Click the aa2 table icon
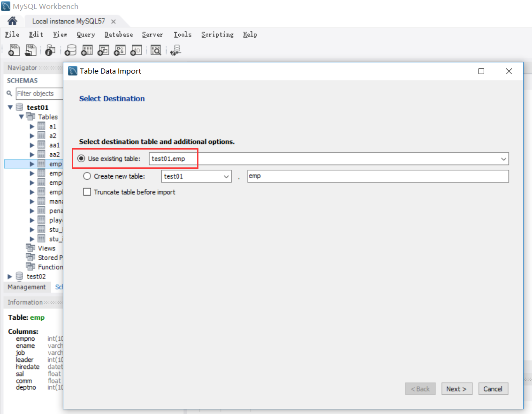 [x=41, y=154]
